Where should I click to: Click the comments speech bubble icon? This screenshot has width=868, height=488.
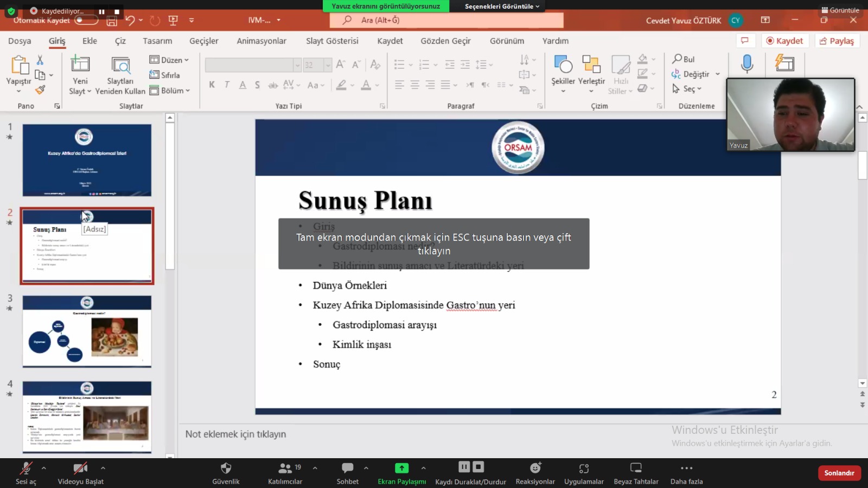(x=745, y=41)
